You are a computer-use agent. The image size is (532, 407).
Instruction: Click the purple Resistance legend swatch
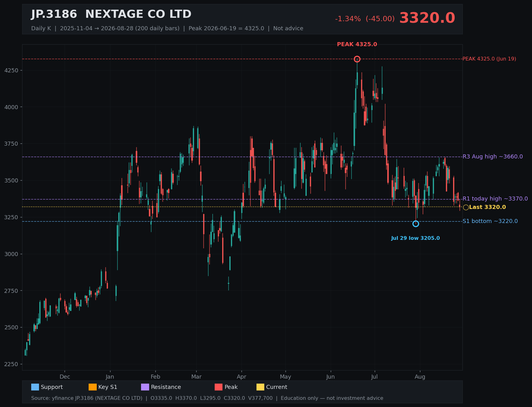click(x=145, y=387)
